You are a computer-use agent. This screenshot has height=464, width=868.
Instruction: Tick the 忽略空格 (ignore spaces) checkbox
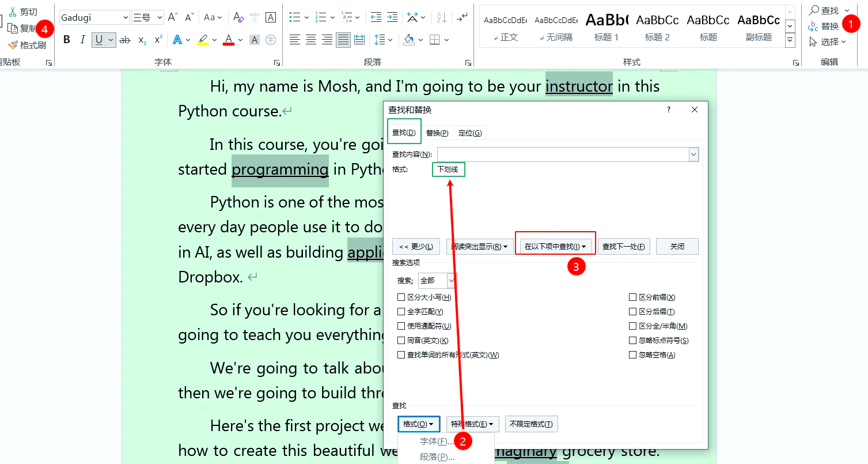tap(632, 355)
